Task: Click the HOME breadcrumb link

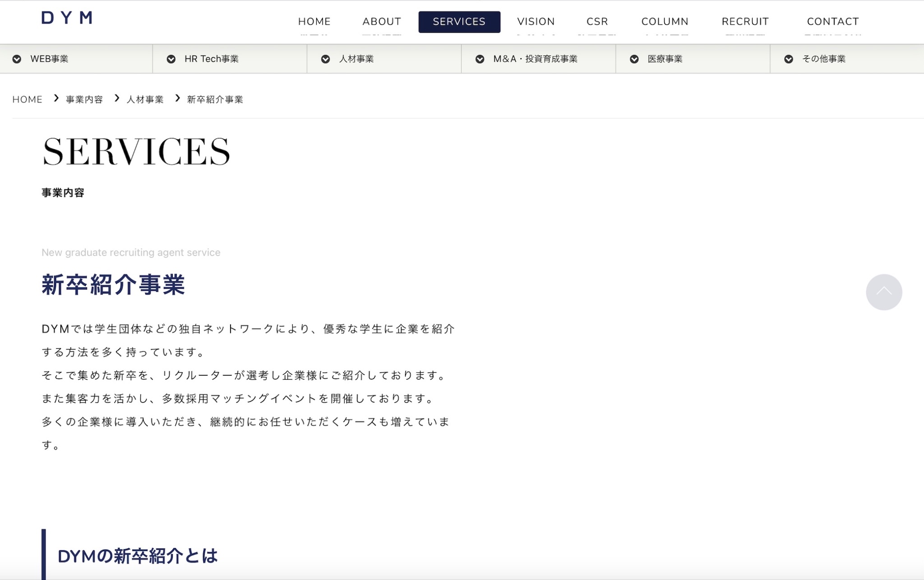Action: click(28, 100)
